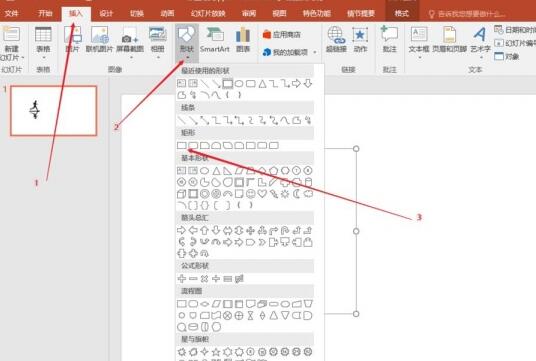Viewport: 536px width, 361px height.
Task: Choose the flowchart decision diamond in 流程图
Action: point(204,304)
